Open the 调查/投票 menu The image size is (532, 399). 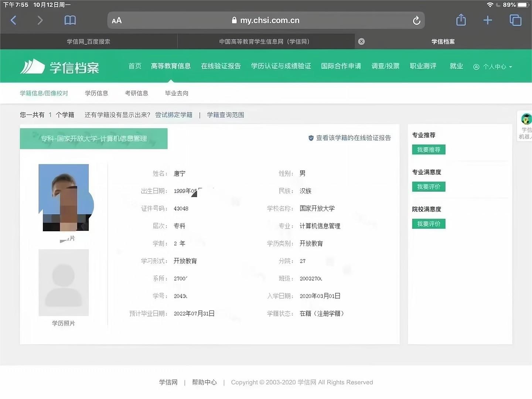[x=385, y=66]
